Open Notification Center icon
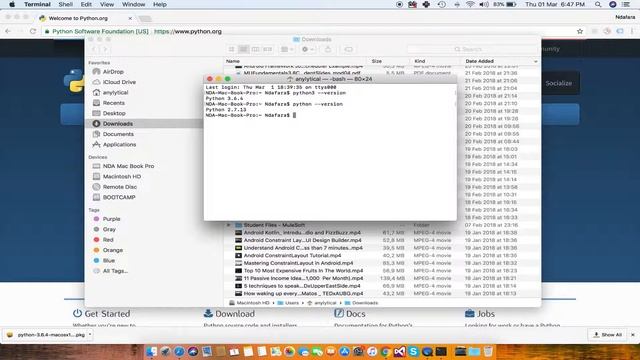The height and width of the screenshot is (360, 640). click(x=626, y=4)
